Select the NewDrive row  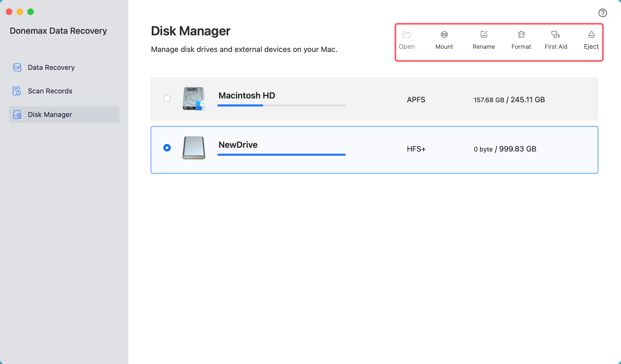tap(375, 150)
